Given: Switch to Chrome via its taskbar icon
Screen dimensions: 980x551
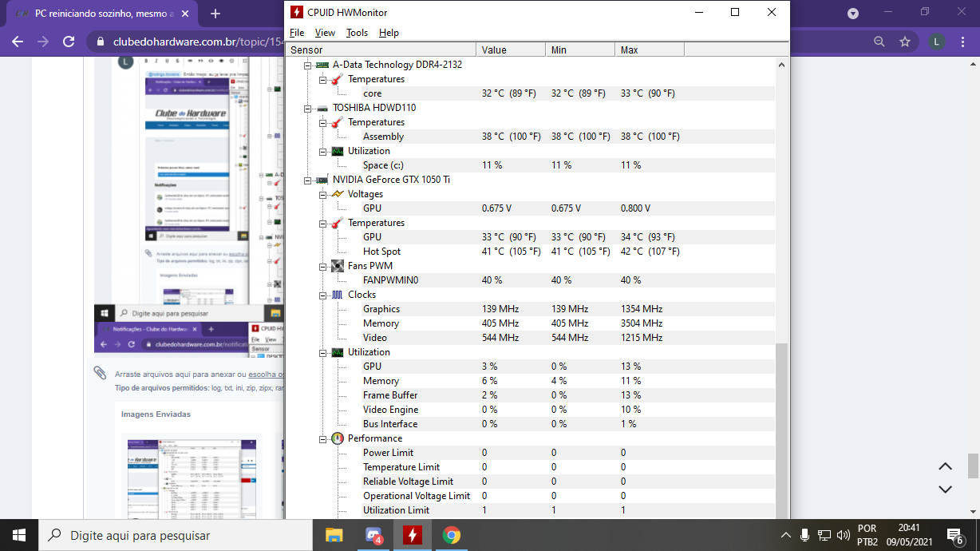Looking at the screenshot, I should tap(452, 535).
